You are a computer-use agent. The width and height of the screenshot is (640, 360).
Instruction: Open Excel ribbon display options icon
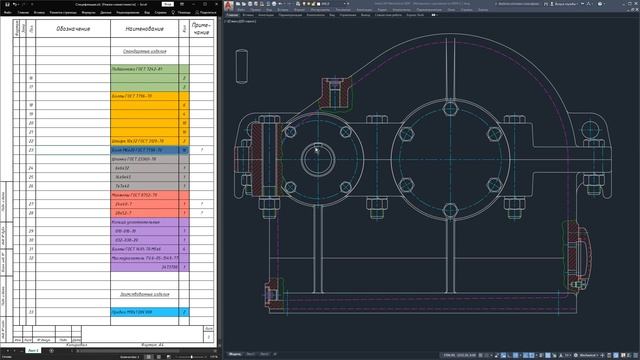coord(182,4)
